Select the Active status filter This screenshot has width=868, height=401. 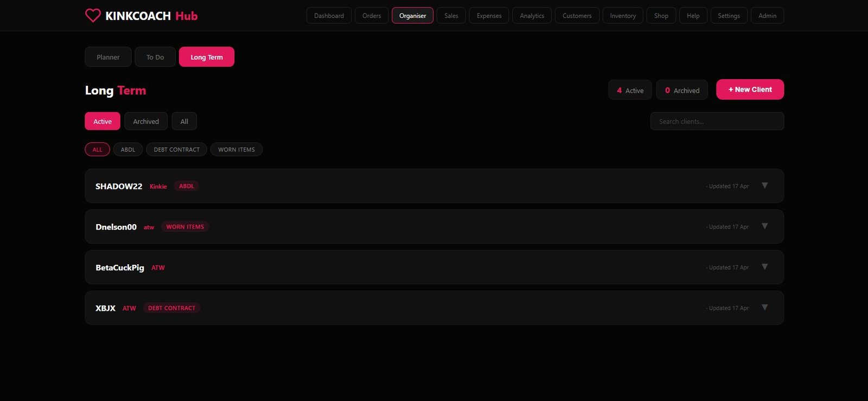click(103, 122)
